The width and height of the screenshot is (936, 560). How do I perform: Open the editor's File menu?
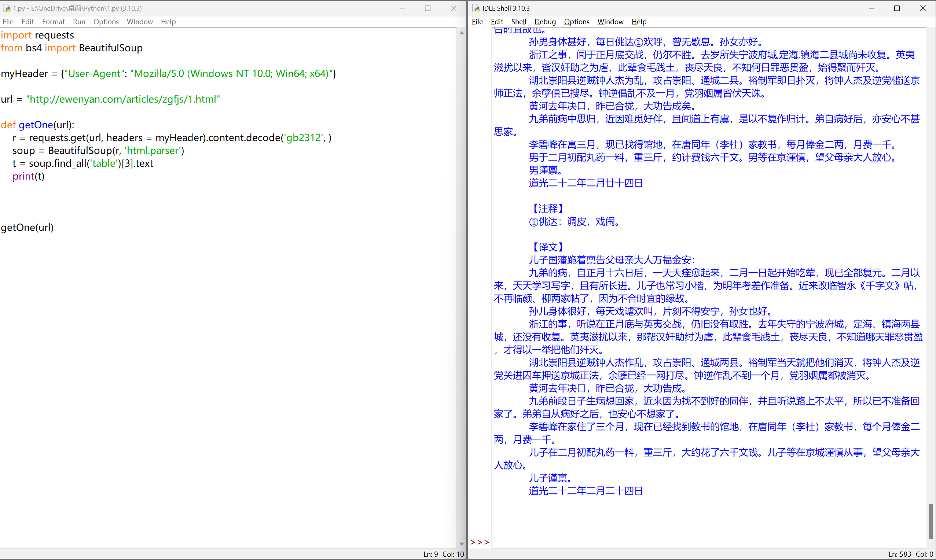pos(8,22)
